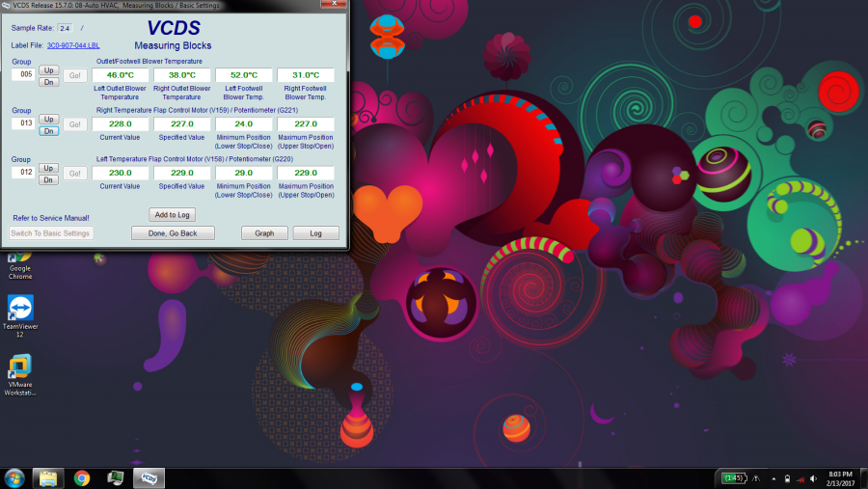This screenshot has height=489, width=868.
Task: Open the TeamViewer 12 desktop icon
Action: 19,313
